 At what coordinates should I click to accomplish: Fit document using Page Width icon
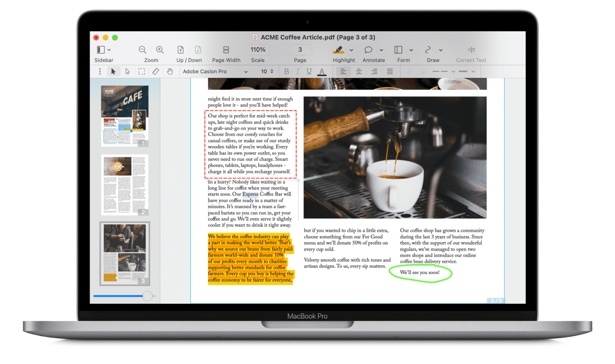click(226, 50)
